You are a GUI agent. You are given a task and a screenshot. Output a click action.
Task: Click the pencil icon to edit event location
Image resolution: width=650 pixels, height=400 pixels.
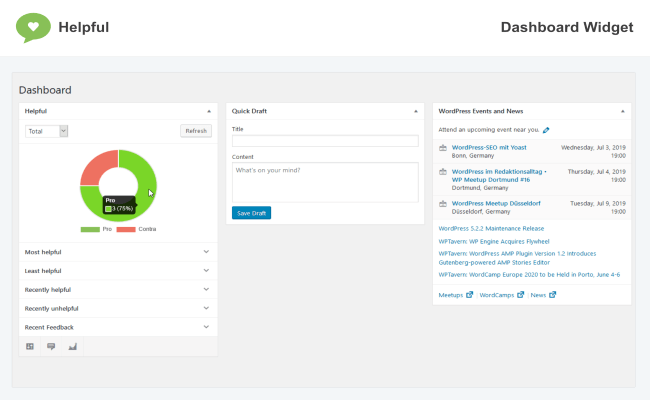[x=546, y=130]
